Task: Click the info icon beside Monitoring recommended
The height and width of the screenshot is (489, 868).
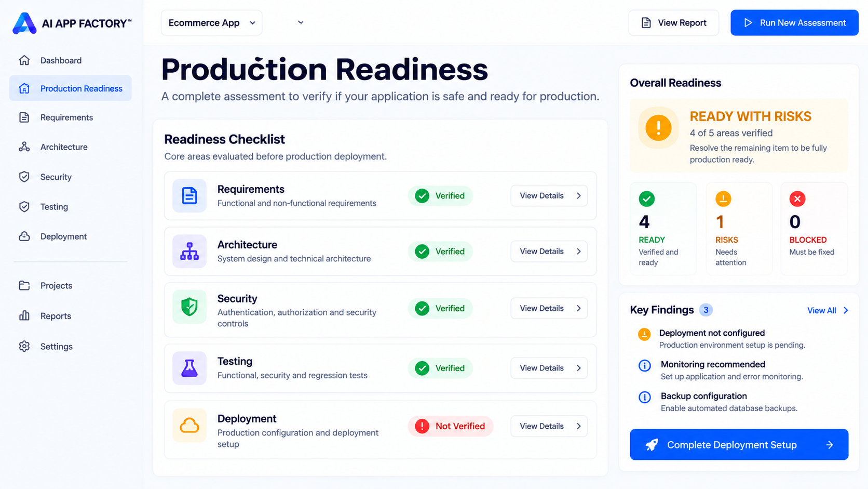Action: (645, 366)
